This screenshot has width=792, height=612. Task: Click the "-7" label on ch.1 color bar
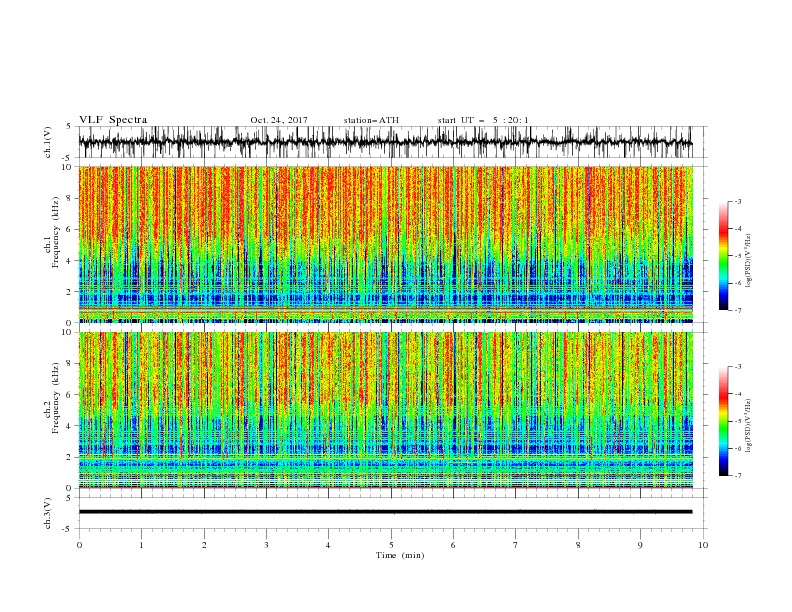pos(738,310)
